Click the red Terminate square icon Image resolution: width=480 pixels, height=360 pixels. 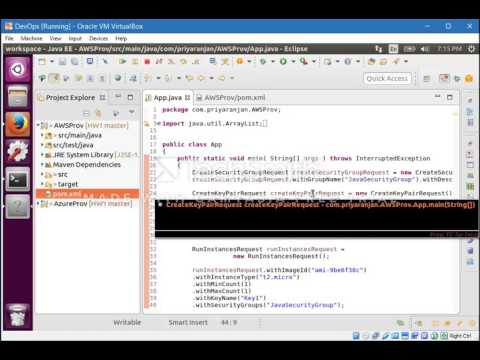[x=147, y=62]
